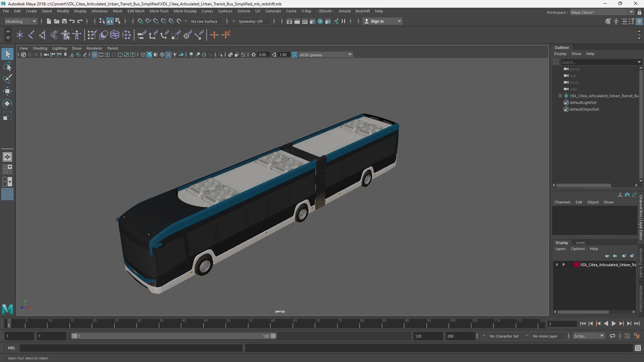Image resolution: width=644 pixels, height=362 pixels.
Task: Switch to the Anim layer tab
Action: (x=580, y=243)
